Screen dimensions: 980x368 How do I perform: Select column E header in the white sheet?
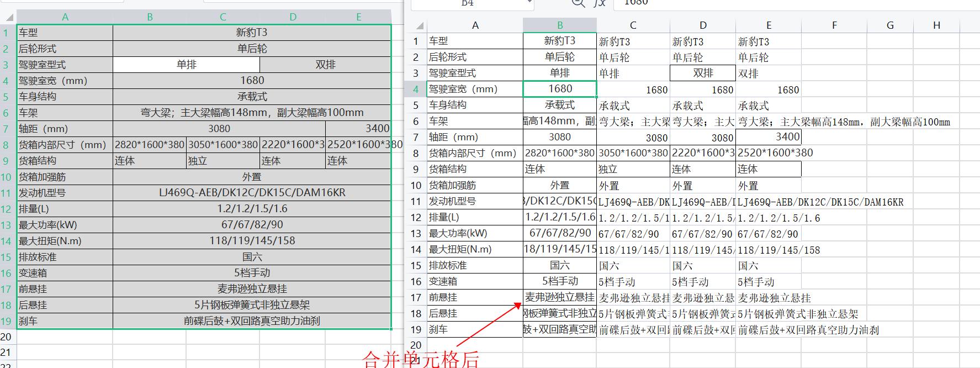click(x=769, y=25)
